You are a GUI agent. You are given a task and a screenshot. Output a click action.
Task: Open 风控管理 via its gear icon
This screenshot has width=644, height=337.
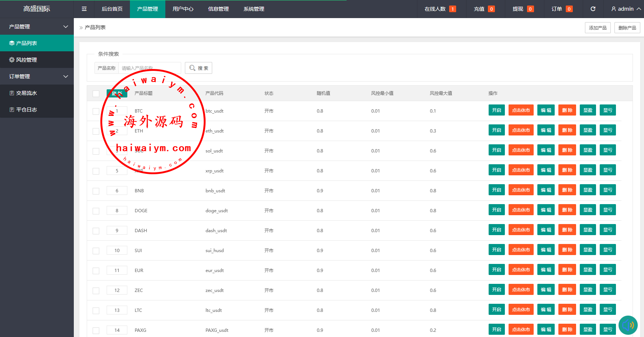[x=12, y=60]
